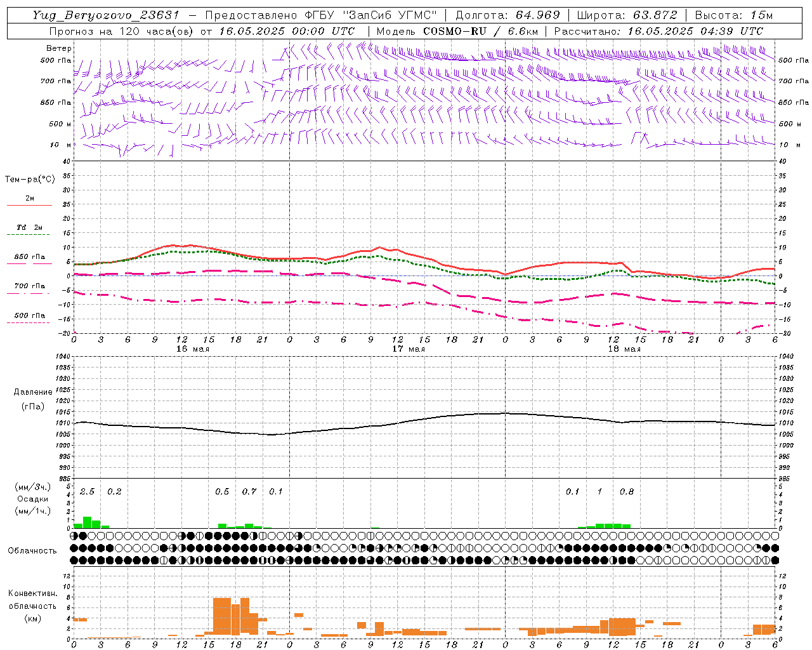Click the 700 гПа entry in temperature legend
This screenshot has height=650, width=812.
[30, 286]
